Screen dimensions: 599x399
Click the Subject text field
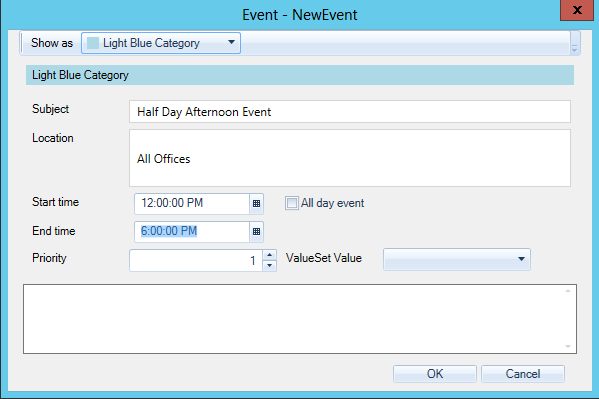(x=350, y=112)
